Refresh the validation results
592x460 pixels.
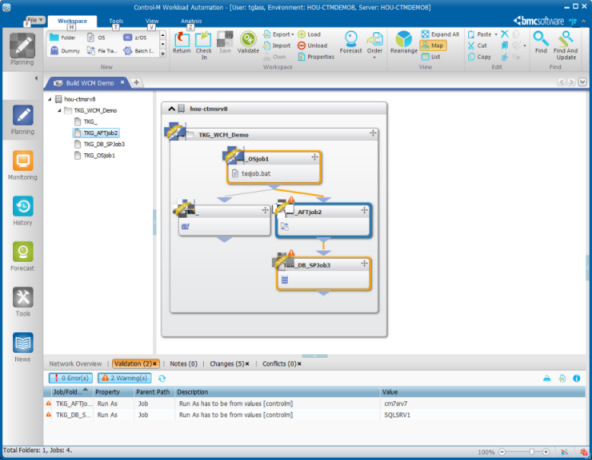[162, 378]
